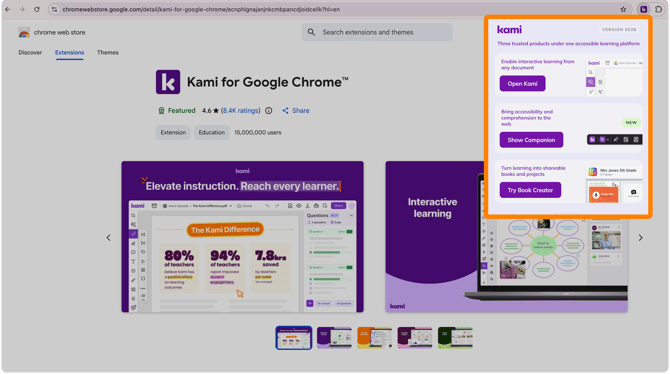
Task: Open the 8.4K ratings link
Action: (x=241, y=111)
